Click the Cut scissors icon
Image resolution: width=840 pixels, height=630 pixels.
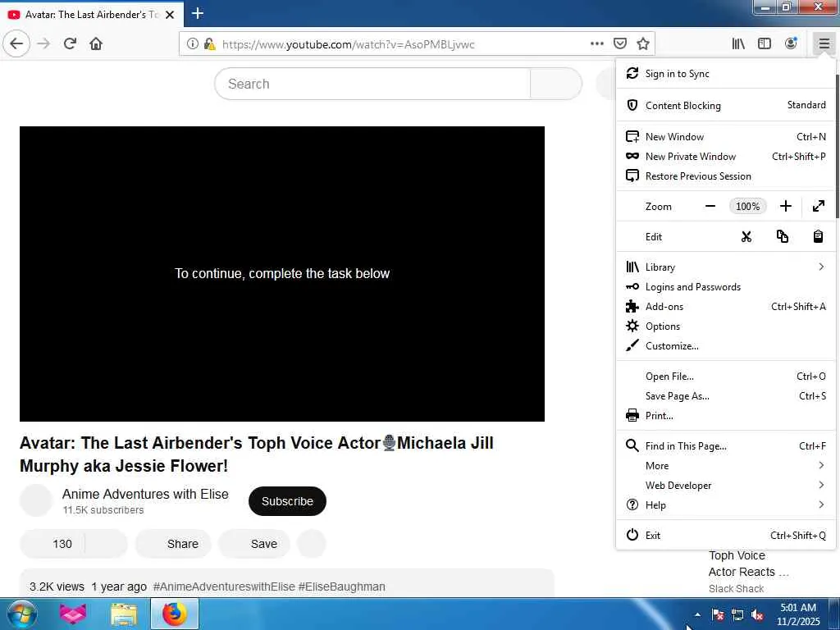[746, 237]
